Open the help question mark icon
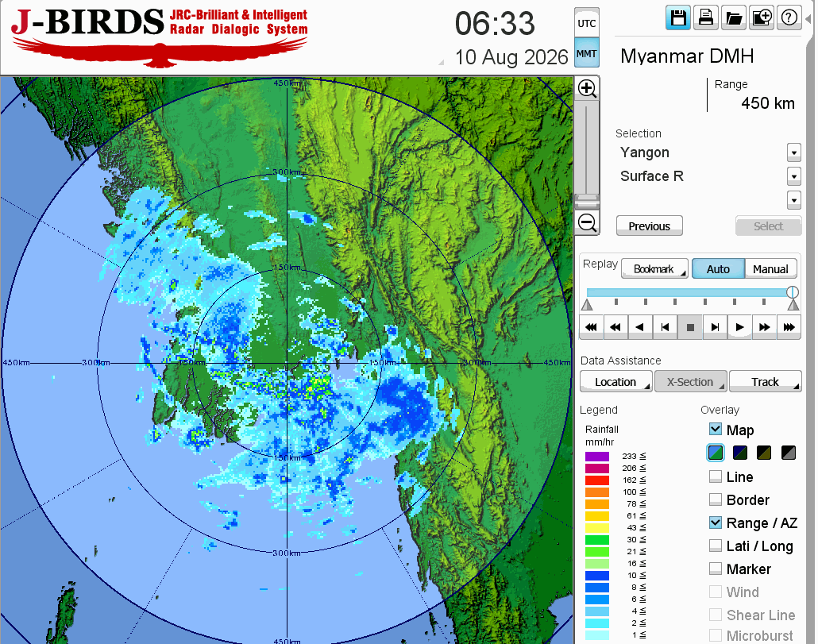 point(789,18)
